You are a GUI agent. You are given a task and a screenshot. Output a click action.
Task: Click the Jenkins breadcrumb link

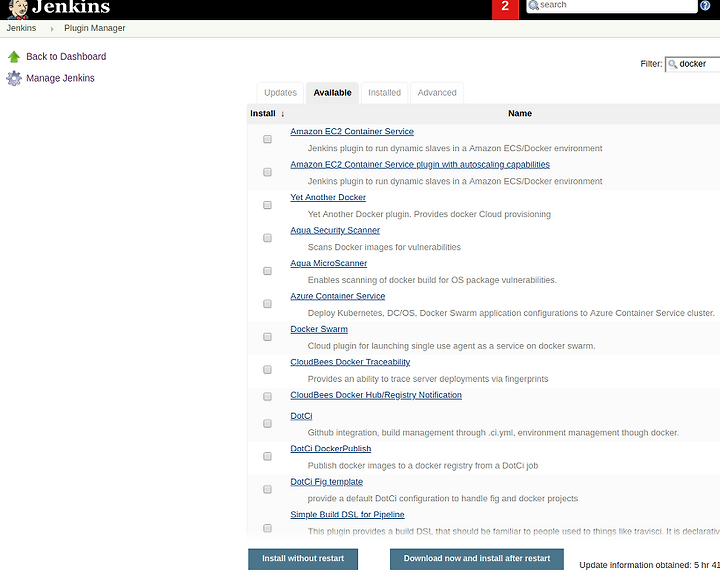coord(21,28)
